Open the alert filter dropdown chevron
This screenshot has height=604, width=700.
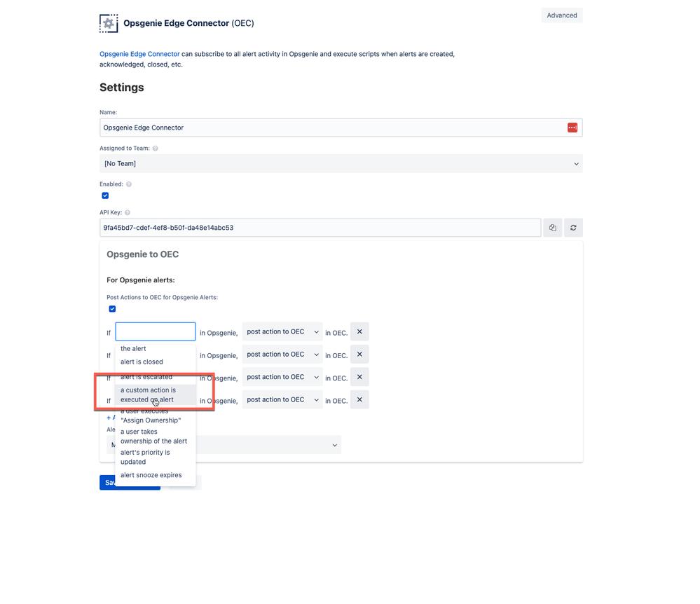pyautogui.click(x=334, y=445)
